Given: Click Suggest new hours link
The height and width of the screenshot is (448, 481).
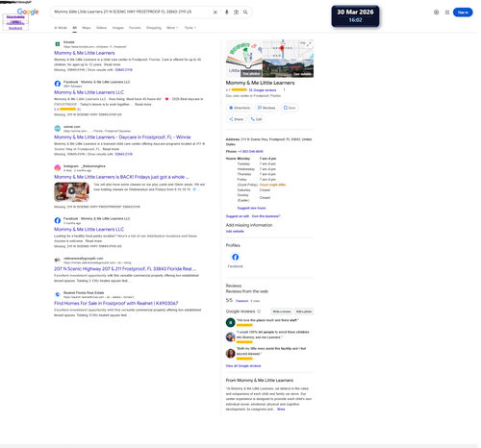Looking at the screenshot, I should coord(251,208).
